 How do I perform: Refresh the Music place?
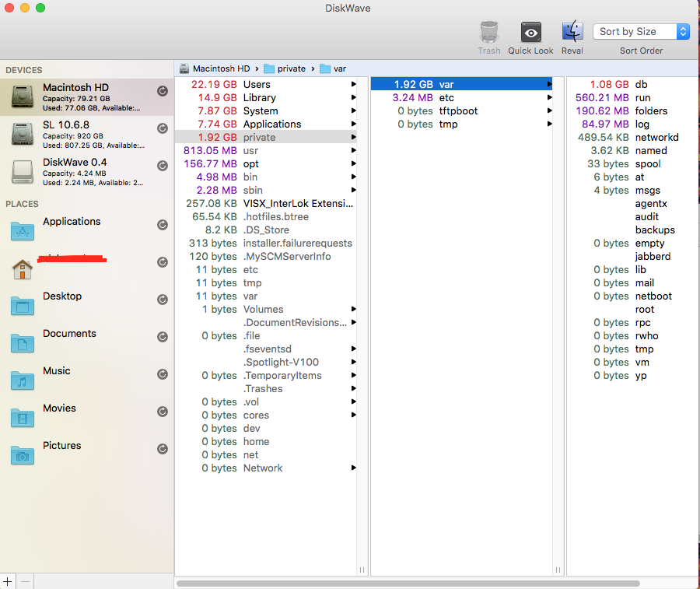163,374
